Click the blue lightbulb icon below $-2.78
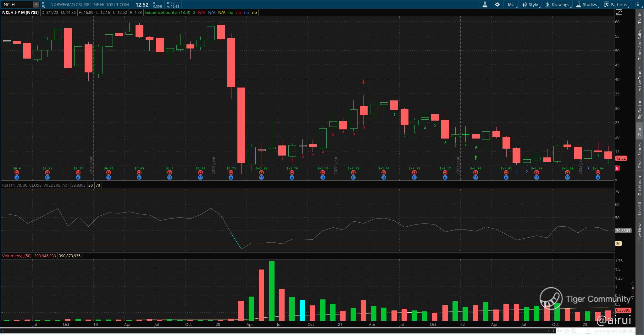Image resolution: width=644 pixels, height=335 pixels. [292, 178]
